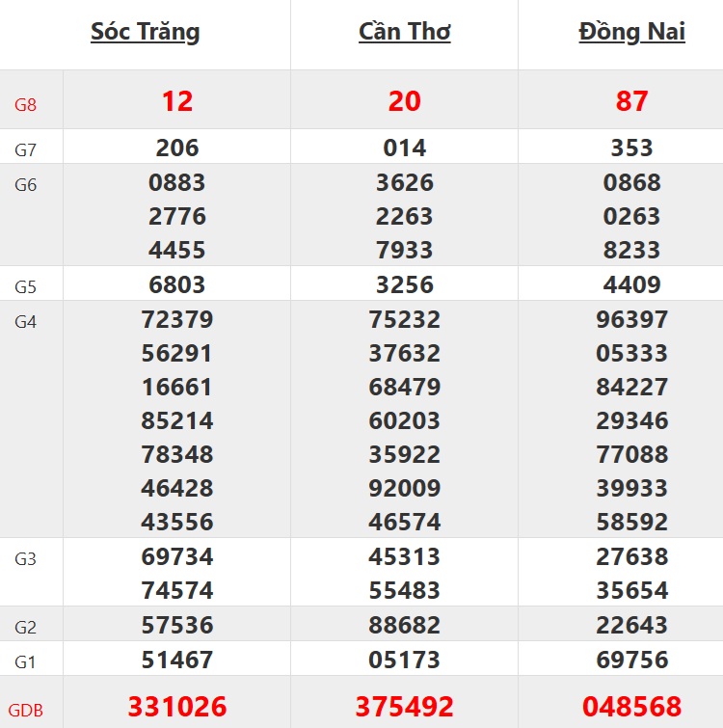Click G7 number 206

[177, 148]
